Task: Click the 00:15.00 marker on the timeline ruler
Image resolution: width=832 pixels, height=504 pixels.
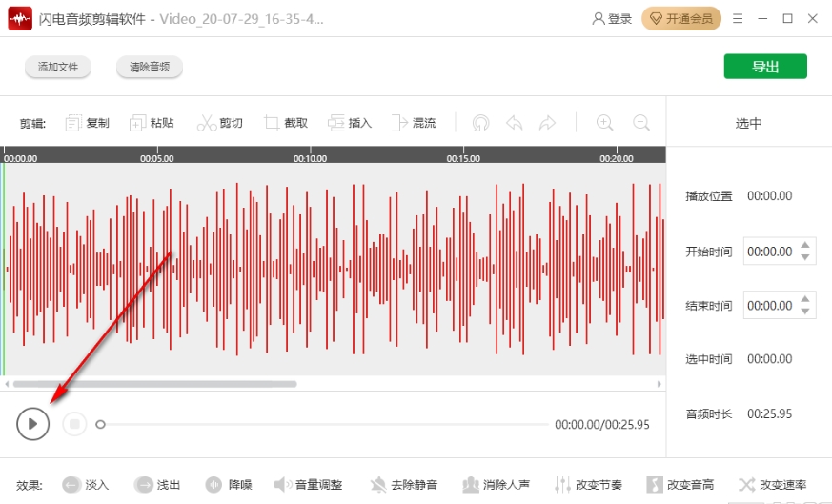Action: [463, 158]
